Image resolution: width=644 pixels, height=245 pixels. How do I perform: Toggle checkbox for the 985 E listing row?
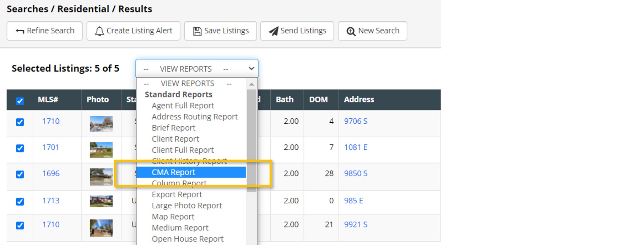tap(20, 202)
